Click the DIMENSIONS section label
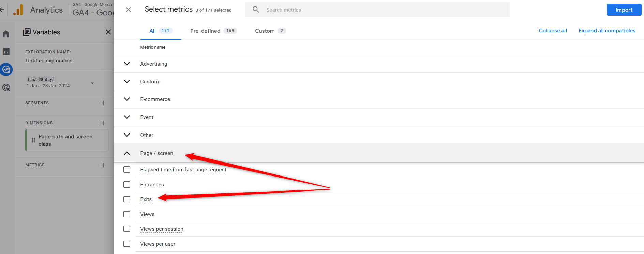This screenshot has height=254, width=644. [x=39, y=123]
